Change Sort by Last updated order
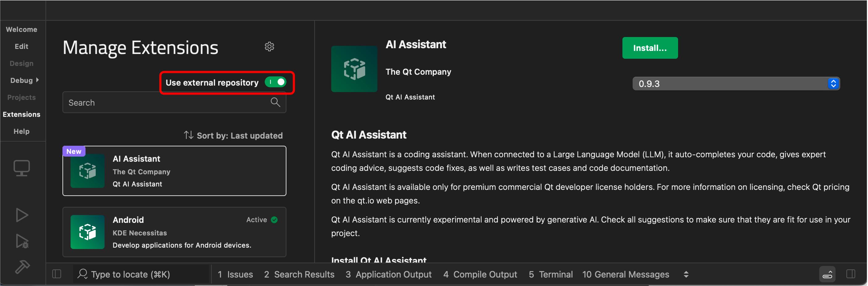The height and width of the screenshot is (286, 868). (x=233, y=136)
